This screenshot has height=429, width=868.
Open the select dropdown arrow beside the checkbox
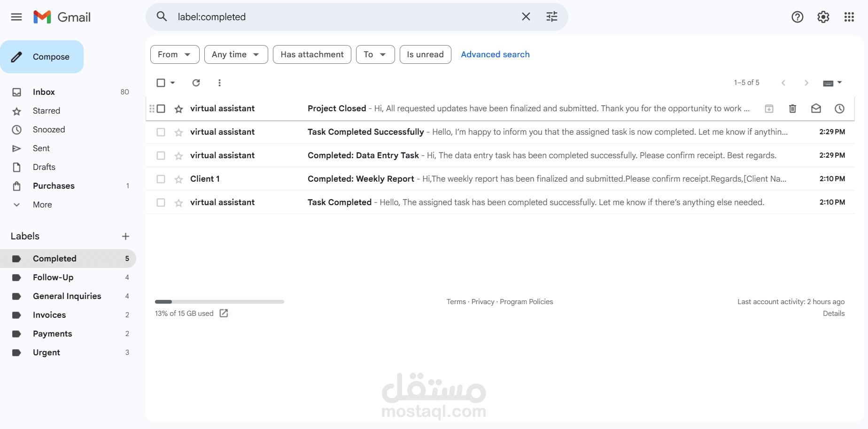point(172,83)
